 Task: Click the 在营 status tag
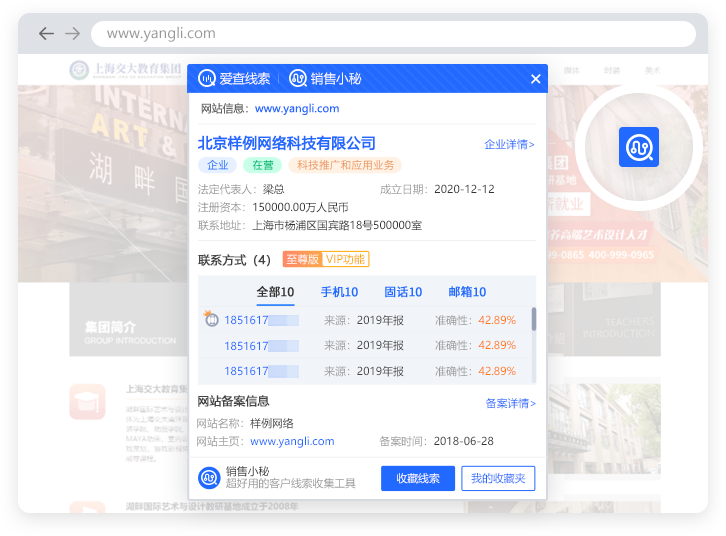pyautogui.click(x=263, y=165)
